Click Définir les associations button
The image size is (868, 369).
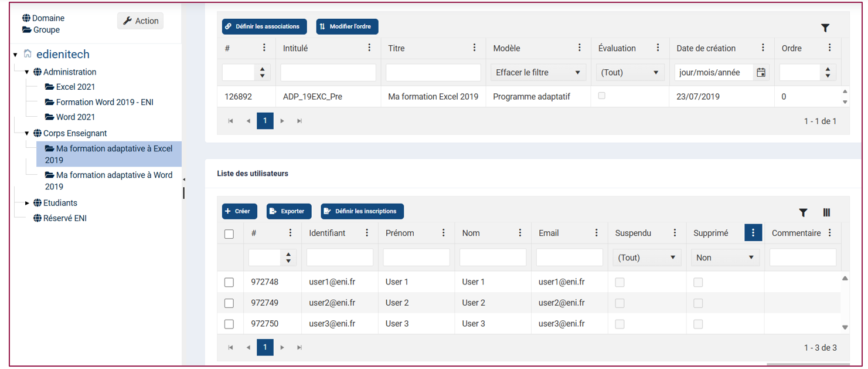[264, 26]
